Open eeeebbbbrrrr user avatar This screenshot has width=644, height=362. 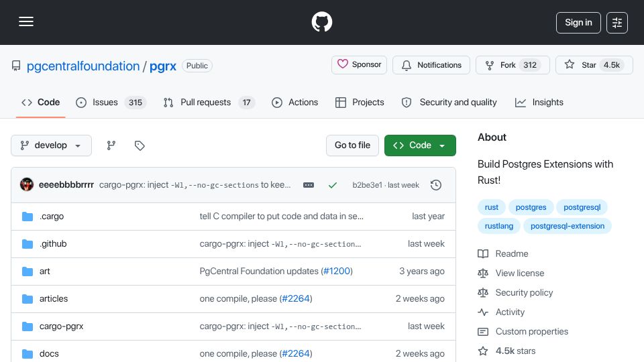click(x=27, y=185)
